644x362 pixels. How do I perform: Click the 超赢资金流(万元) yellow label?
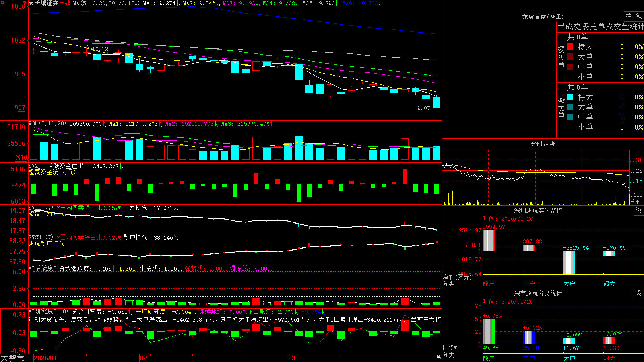point(52,172)
